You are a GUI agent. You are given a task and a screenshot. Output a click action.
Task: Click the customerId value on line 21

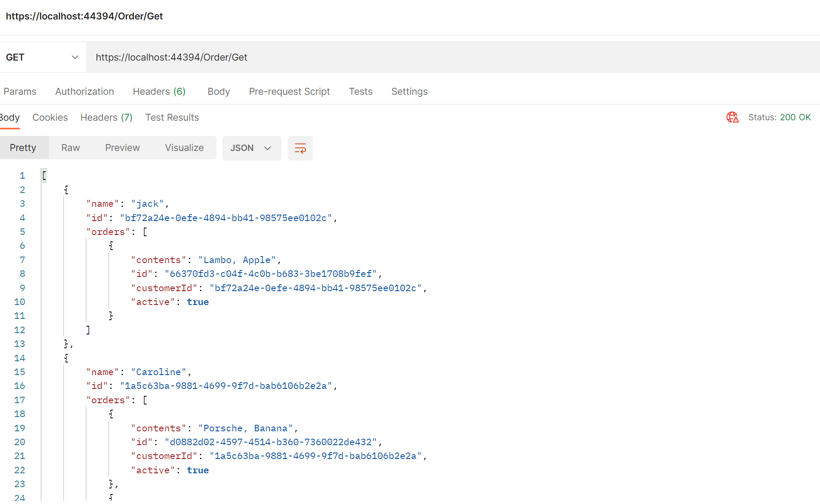coord(315,456)
